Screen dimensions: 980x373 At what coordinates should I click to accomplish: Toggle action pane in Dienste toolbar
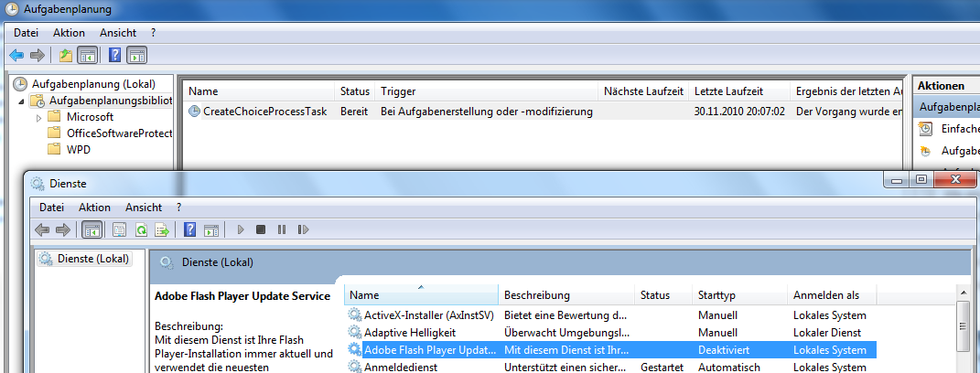[211, 229]
